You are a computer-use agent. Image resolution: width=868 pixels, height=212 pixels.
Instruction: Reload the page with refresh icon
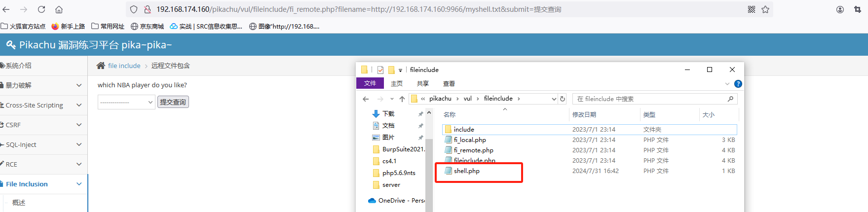41,9
